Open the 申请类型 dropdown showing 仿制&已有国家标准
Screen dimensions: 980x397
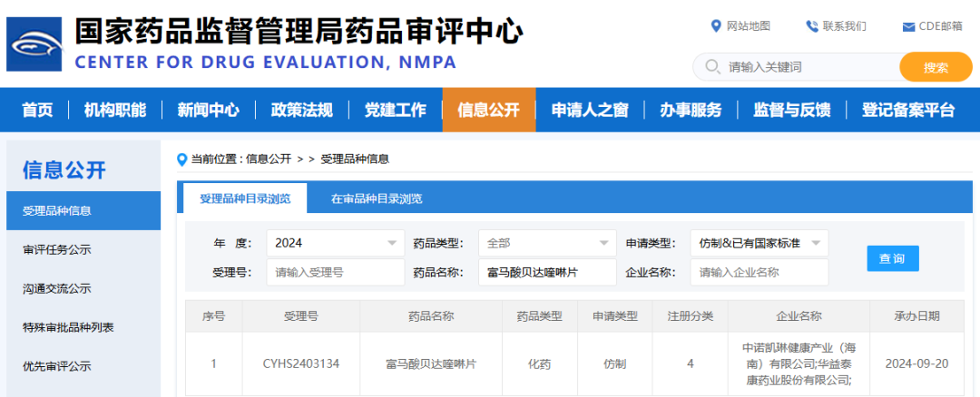click(x=759, y=243)
